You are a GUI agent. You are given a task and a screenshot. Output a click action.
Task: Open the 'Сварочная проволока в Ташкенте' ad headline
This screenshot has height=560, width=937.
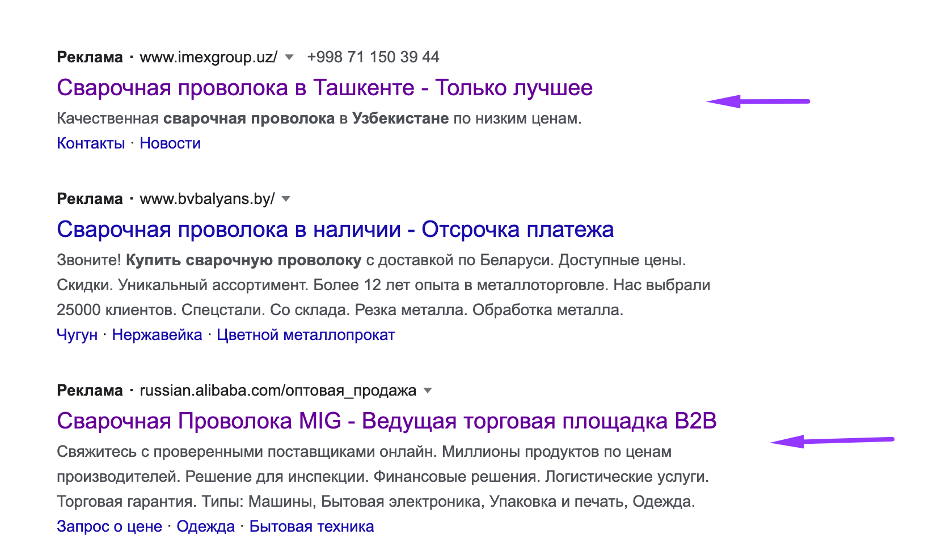click(x=324, y=88)
